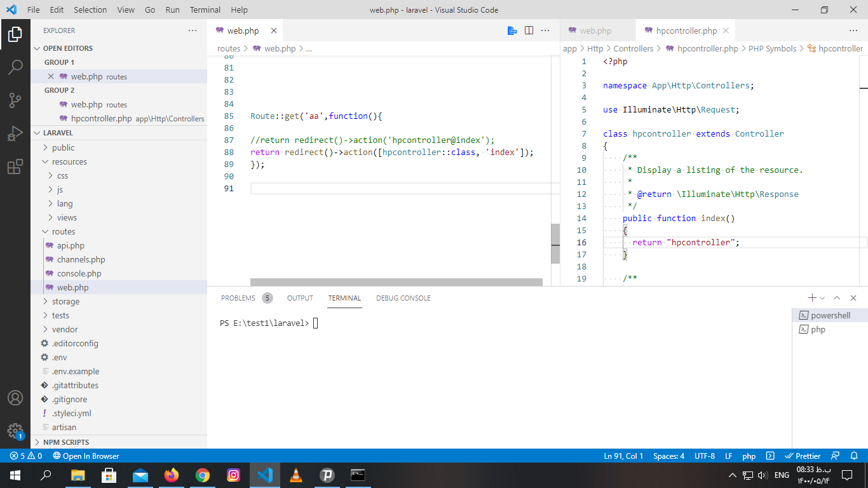868x488 pixels.
Task: Click Split Editor Right icon
Action: (529, 30)
